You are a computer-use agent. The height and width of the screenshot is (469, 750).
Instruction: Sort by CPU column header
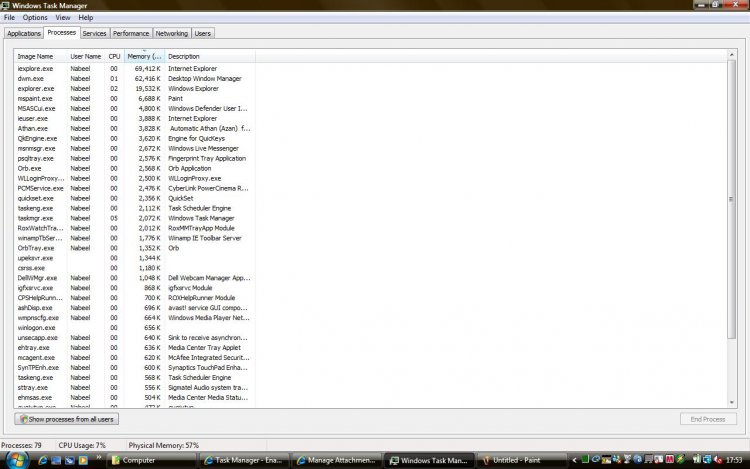tap(114, 56)
